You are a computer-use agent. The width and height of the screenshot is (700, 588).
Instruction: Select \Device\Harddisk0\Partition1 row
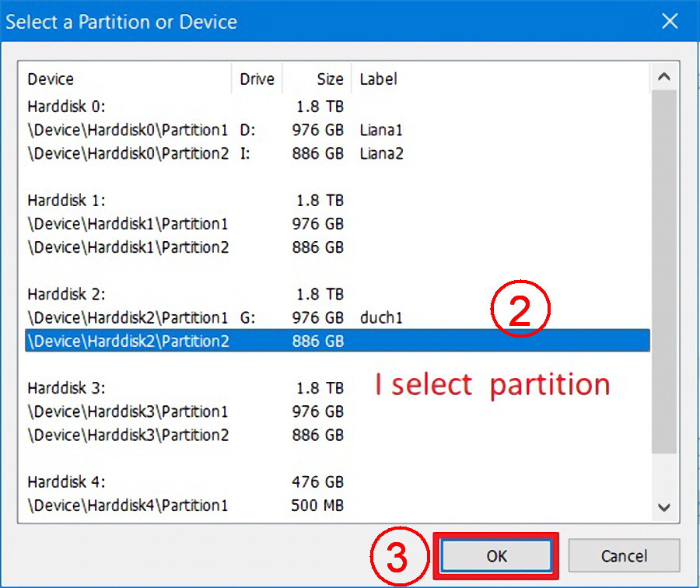pos(337,130)
